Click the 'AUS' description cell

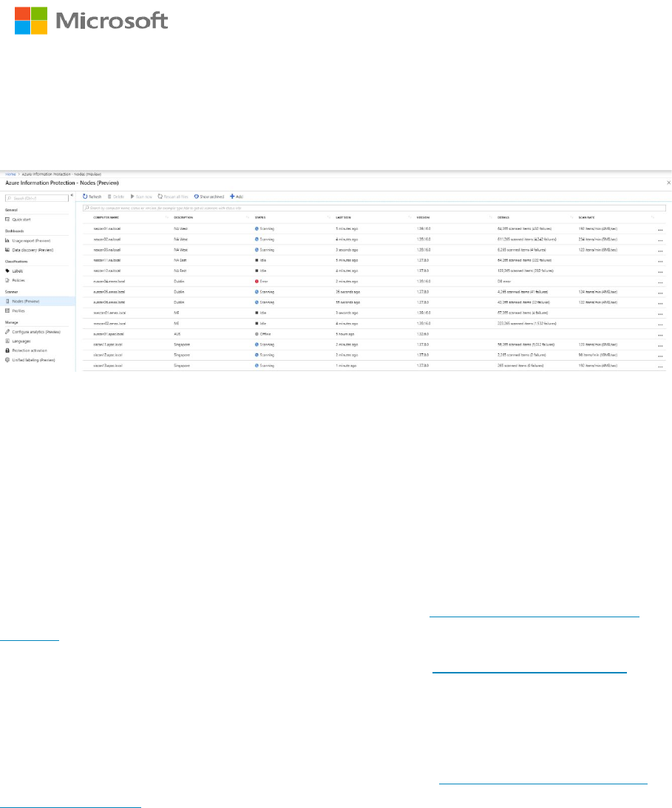[177, 334]
